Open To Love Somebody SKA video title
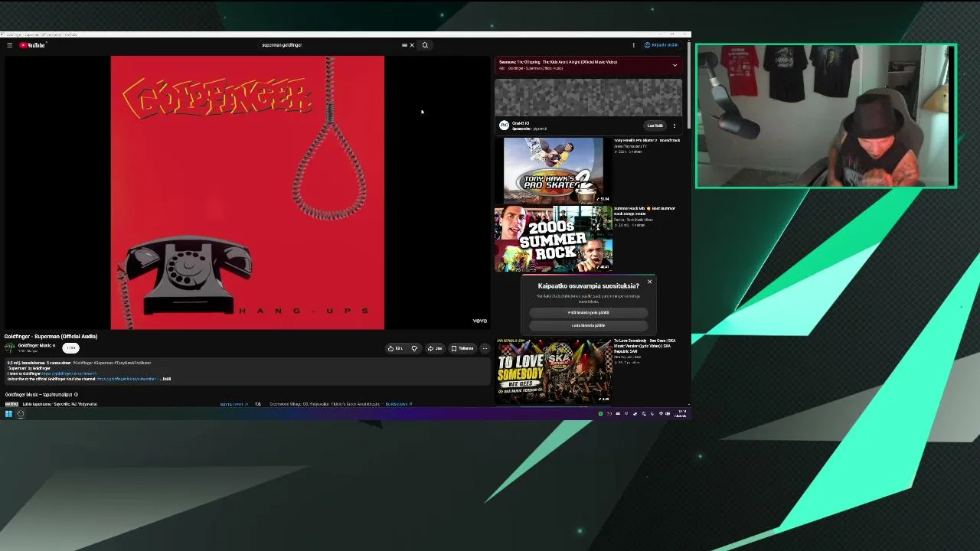The image size is (980, 551). click(x=645, y=346)
